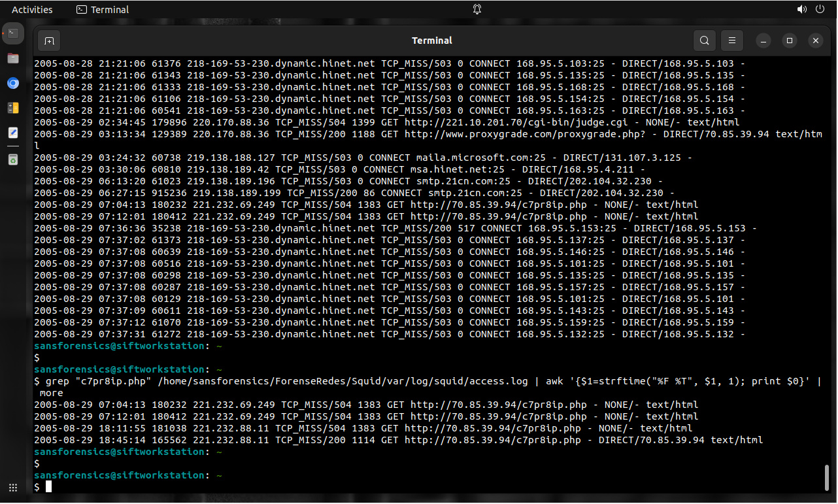Viewport: 838px width, 504px height.
Task: Launch the Text Editor from dock
Action: click(13, 133)
